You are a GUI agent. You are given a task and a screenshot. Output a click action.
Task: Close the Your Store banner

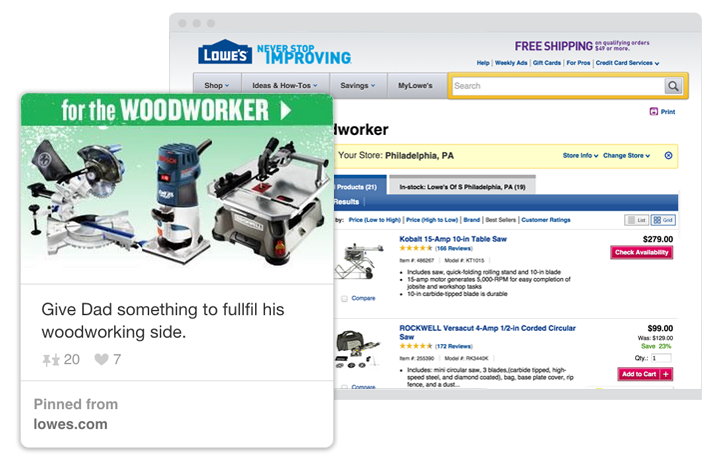668,156
